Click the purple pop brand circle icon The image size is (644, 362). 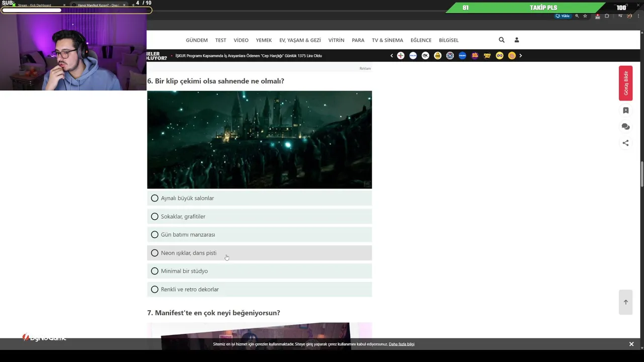(x=475, y=56)
